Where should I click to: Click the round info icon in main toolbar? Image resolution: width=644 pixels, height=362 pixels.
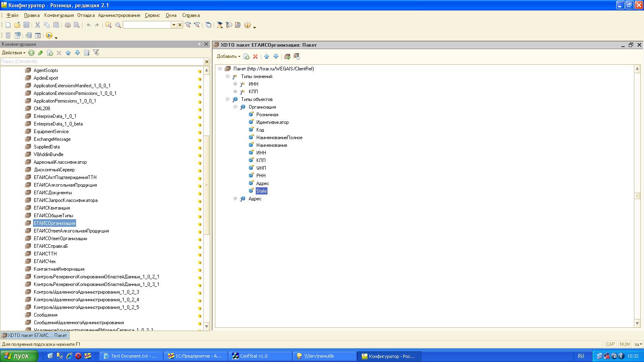(247, 25)
